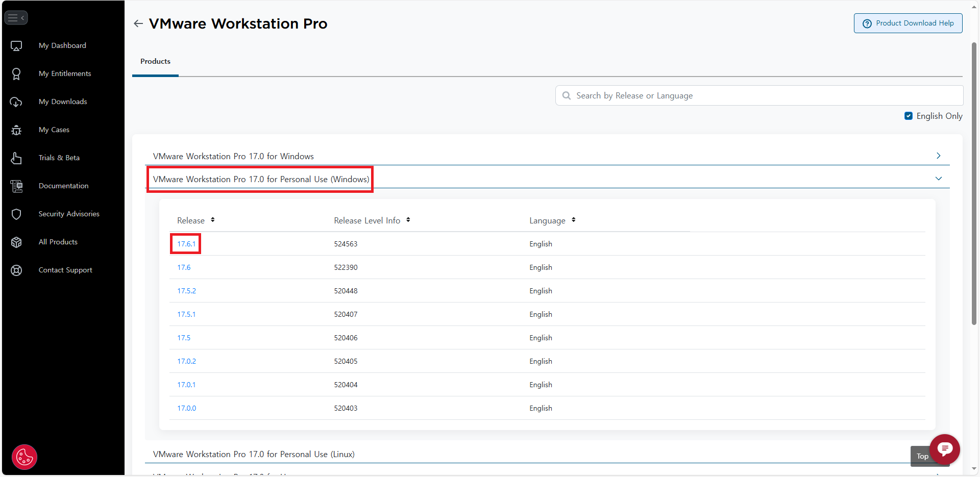Screen dimensions: 980x477
Task: Sort by Language column arrows
Action: (574, 220)
